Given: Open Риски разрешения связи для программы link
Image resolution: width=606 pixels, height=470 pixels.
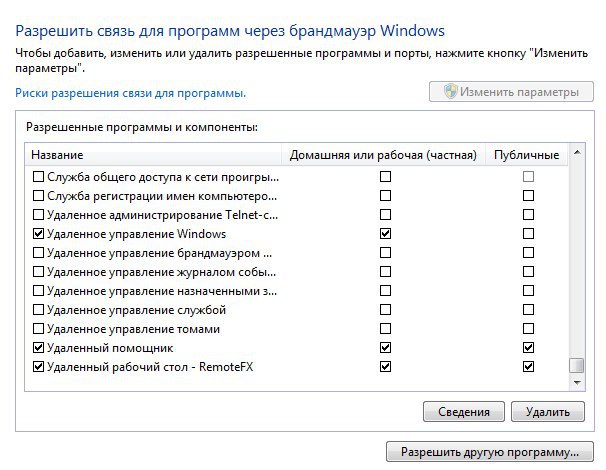Looking at the screenshot, I should click(130, 93).
